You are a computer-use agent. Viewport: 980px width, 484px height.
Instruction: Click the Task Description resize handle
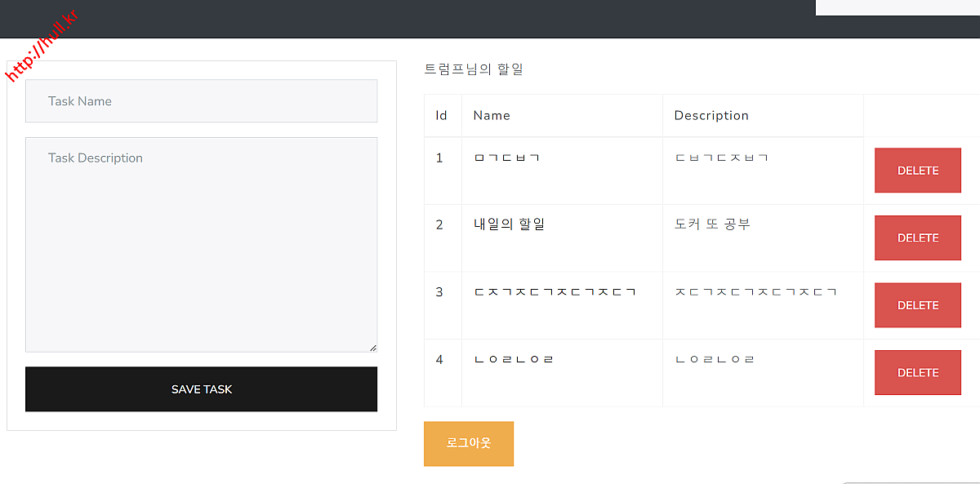372,348
